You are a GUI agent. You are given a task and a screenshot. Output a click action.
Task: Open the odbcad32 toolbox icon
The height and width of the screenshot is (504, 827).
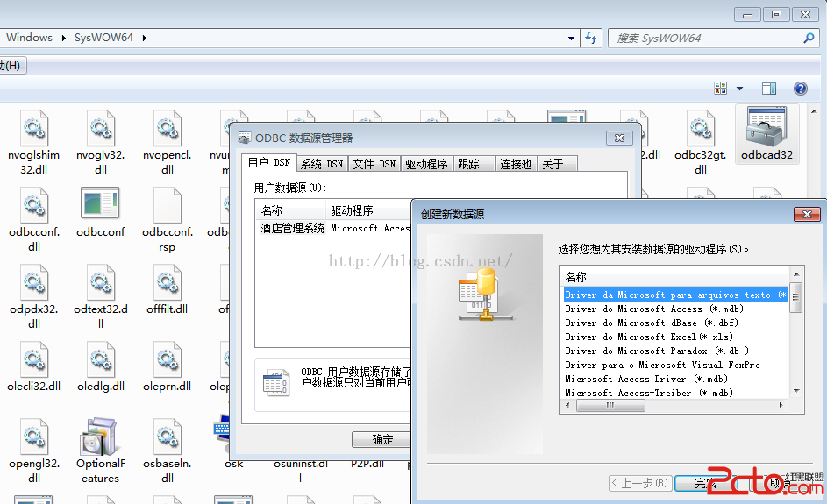point(766,126)
